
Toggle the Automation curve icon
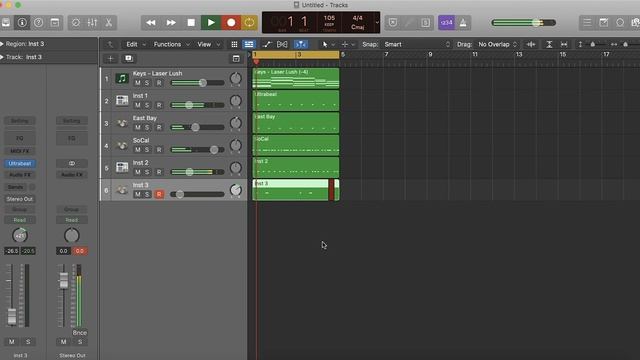click(267, 44)
